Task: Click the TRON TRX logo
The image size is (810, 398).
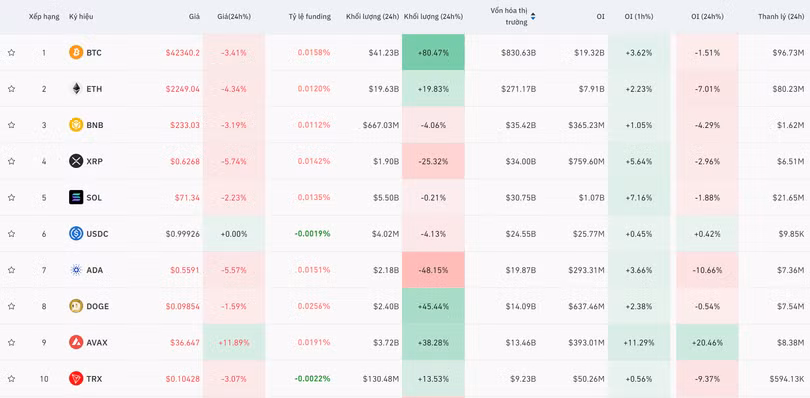Action: (x=76, y=378)
